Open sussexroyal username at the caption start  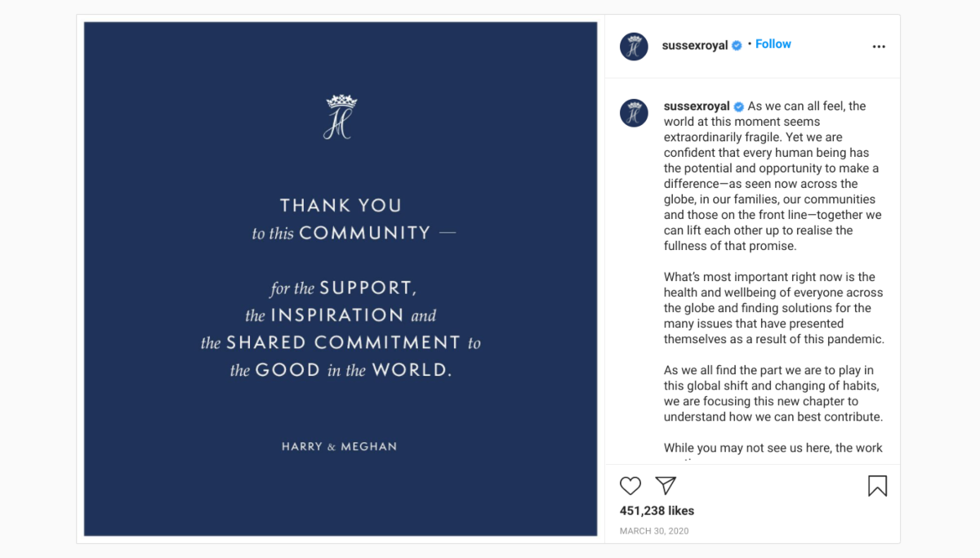point(697,106)
